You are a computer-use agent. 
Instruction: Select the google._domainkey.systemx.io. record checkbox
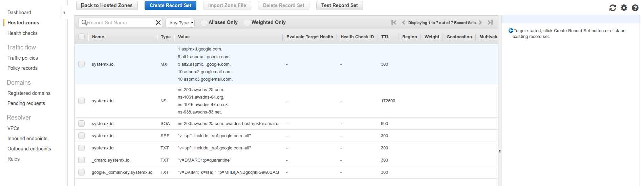point(81,172)
